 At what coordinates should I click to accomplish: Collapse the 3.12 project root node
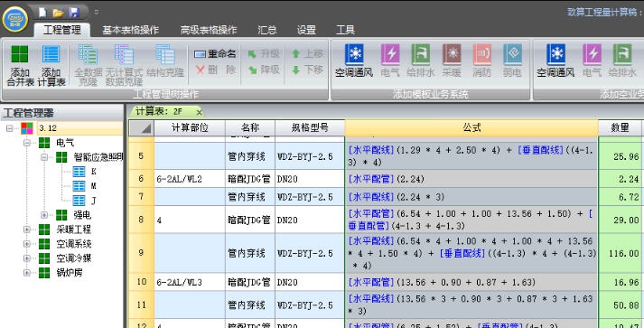[x=9, y=128]
